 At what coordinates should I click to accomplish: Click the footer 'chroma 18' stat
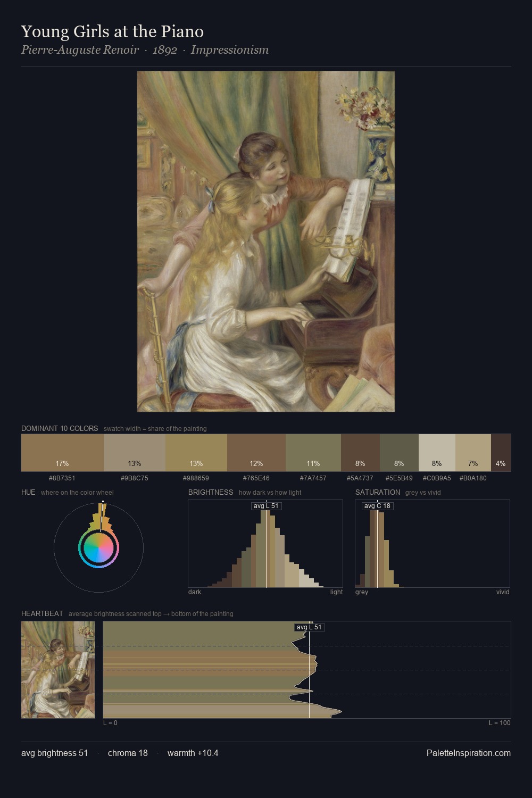tap(128, 753)
